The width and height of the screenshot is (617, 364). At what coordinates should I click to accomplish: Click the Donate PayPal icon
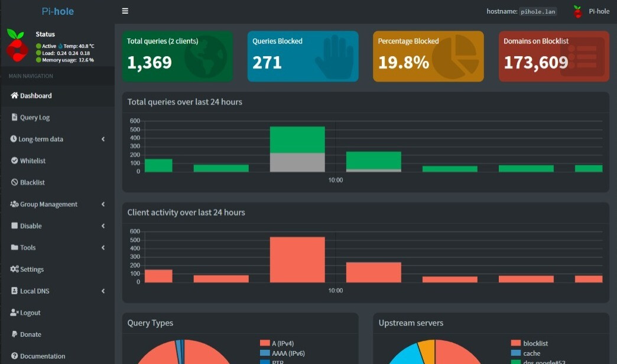[x=14, y=334]
